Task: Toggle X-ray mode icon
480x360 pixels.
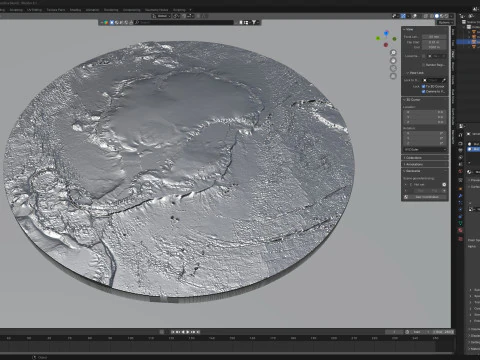Action: click(x=426, y=16)
